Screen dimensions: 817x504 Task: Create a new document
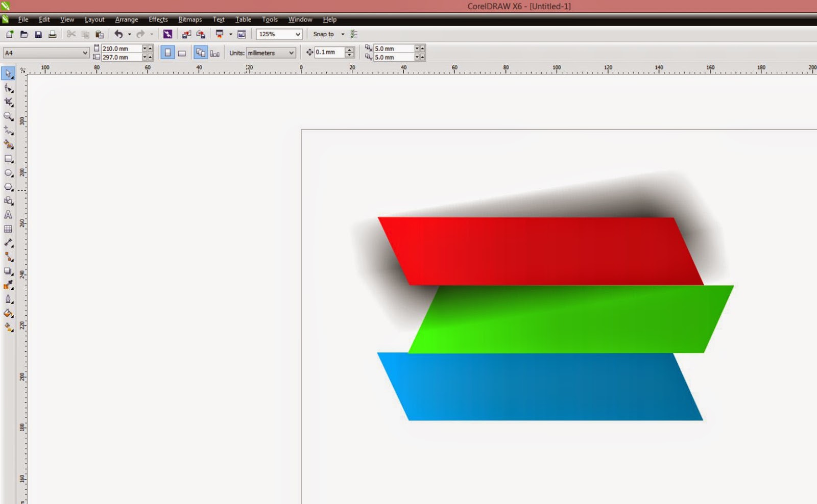click(10, 34)
